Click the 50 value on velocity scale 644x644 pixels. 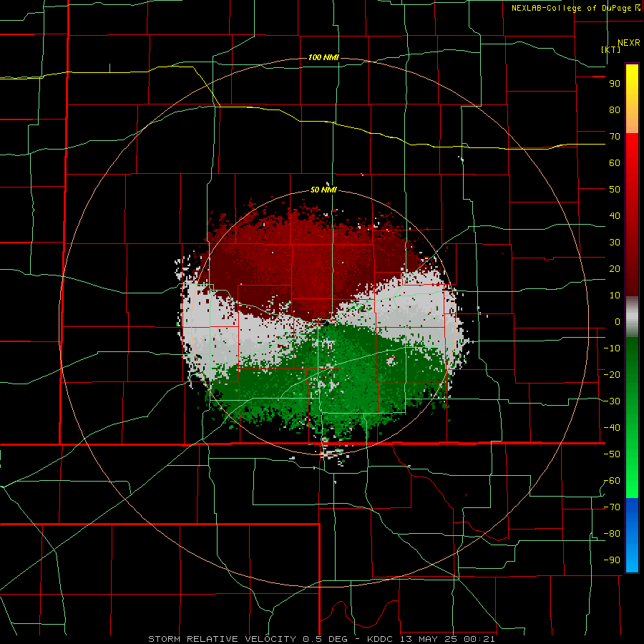coord(615,190)
